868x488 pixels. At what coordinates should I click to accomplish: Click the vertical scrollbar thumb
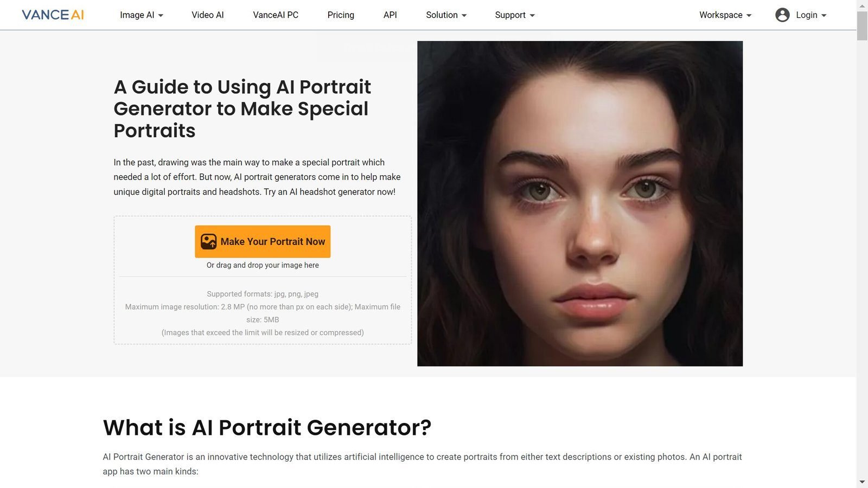coord(862,25)
